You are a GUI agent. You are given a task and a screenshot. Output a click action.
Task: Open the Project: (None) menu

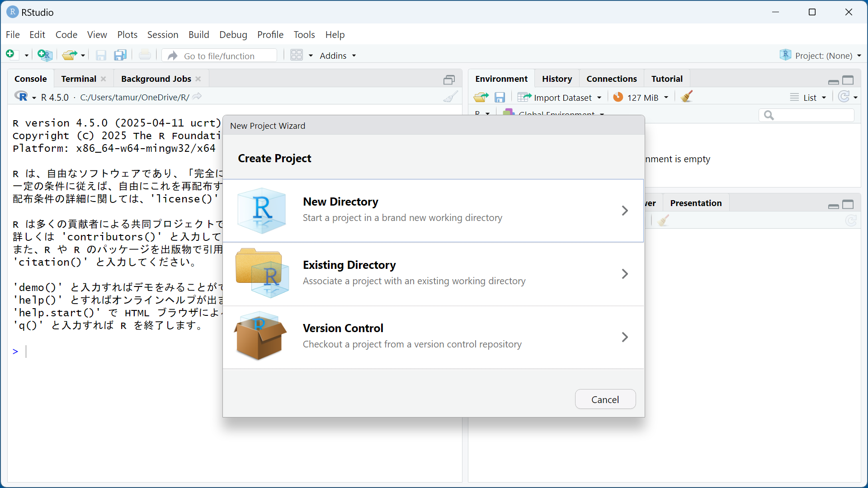click(823, 56)
